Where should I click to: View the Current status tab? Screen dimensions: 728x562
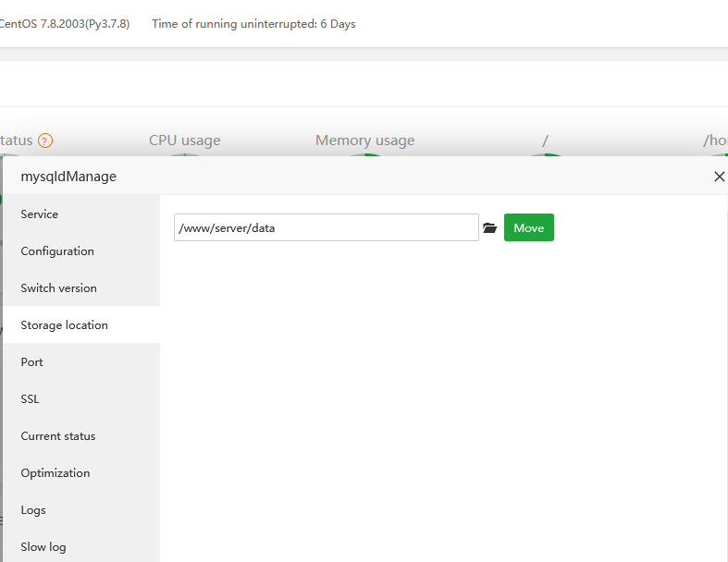[x=58, y=435]
